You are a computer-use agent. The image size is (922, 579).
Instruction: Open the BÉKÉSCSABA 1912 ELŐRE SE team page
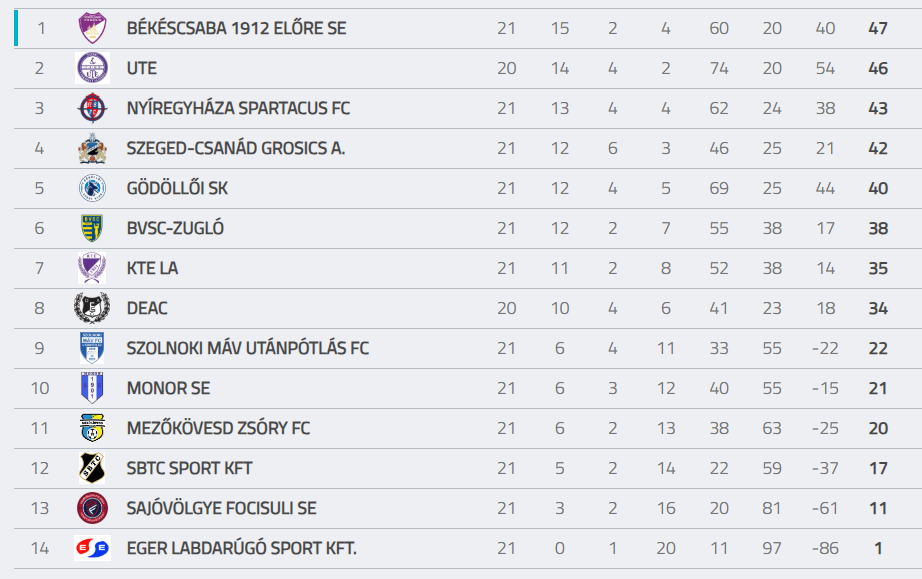tap(236, 28)
